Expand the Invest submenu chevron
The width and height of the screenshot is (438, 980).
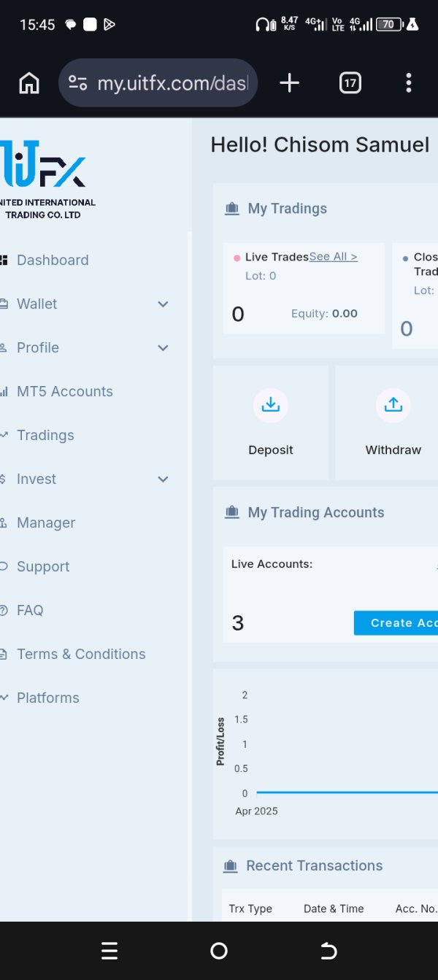(x=163, y=479)
